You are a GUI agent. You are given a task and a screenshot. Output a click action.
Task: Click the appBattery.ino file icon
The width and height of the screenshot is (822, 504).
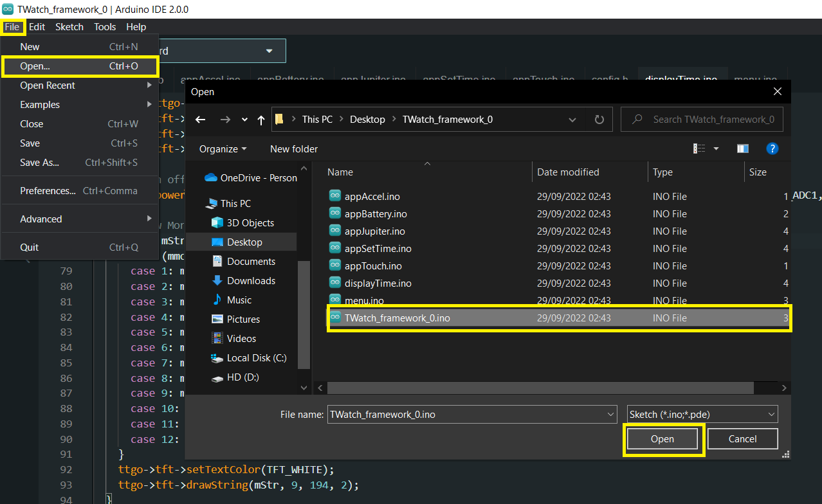click(x=334, y=213)
